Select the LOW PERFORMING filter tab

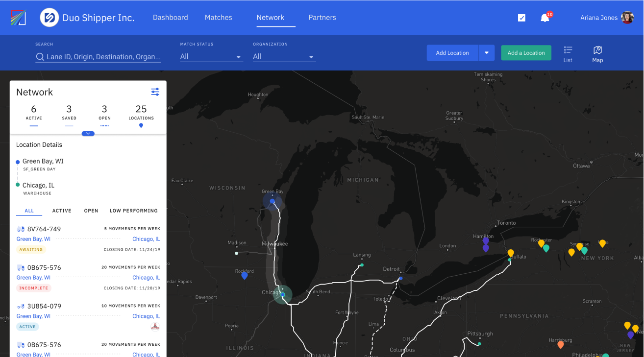(134, 211)
